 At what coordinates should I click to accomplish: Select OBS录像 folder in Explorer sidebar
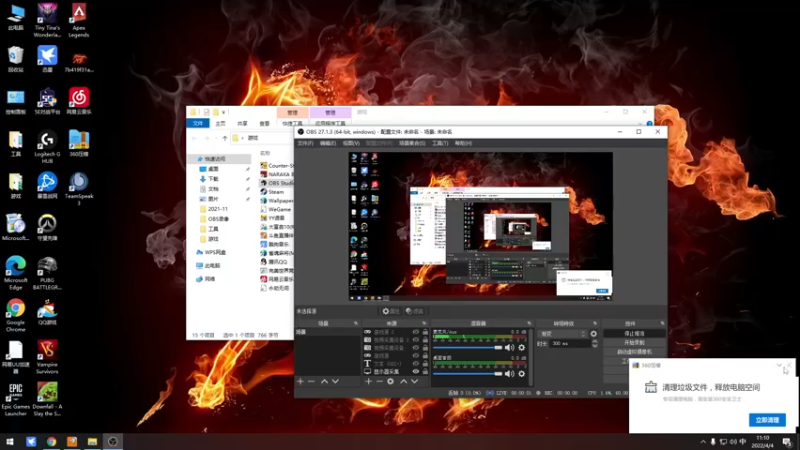click(218, 219)
